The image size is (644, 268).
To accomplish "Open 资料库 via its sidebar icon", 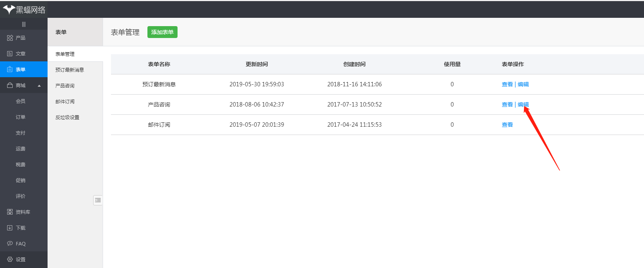I will [x=10, y=212].
